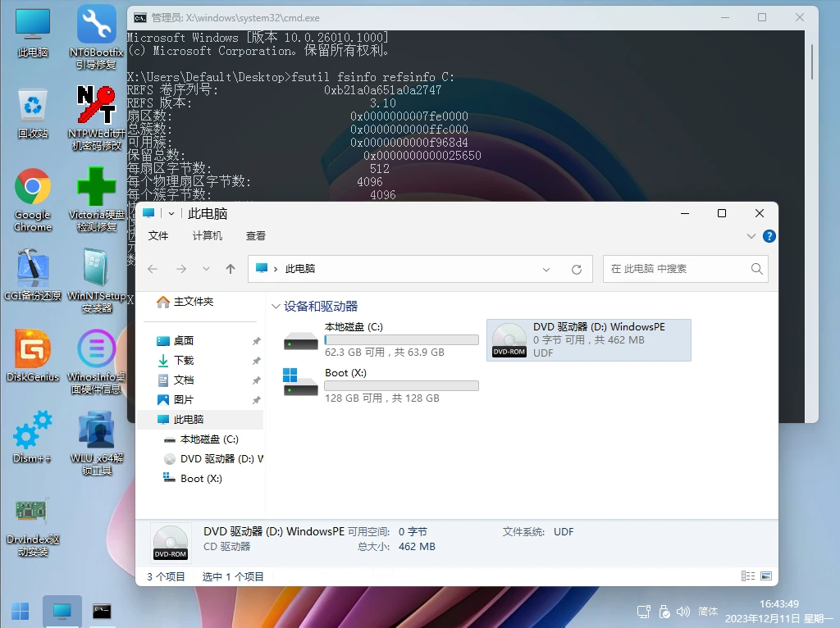Viewport: 840px width, 628px height.
Task: Click the DVD-ROM thumbnail in details pane
Action: [171, 543]
